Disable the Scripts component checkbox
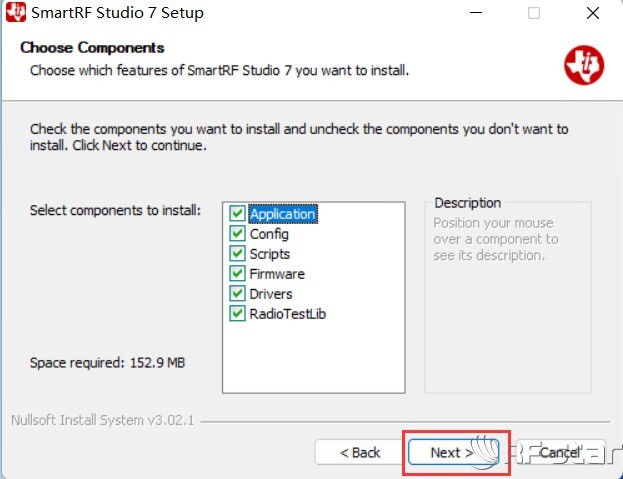This screenshot has height=479, width=623. (237, 253)
